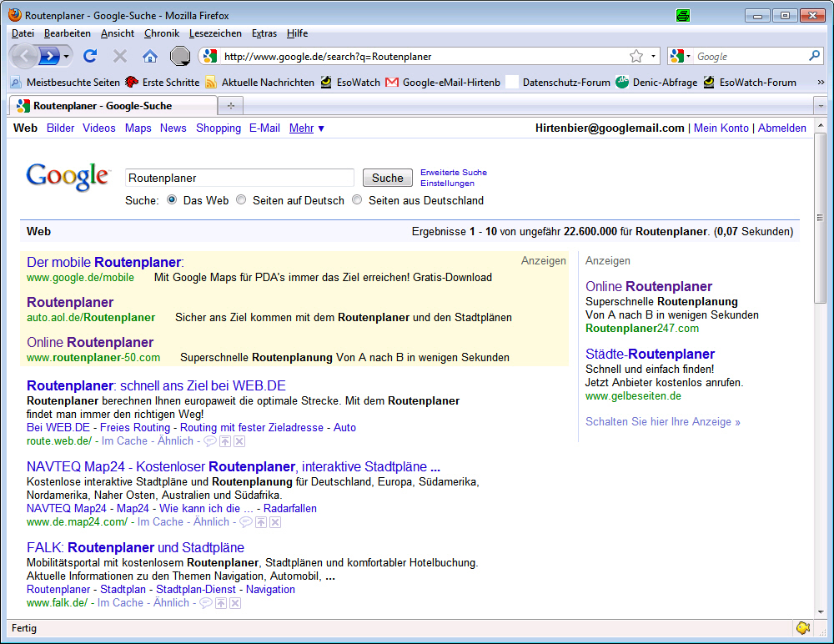The height and width of the screenshot is (644, 834).
Task: Promote the route.web.de result with the up-arrow icon
Action: point(225,441)
